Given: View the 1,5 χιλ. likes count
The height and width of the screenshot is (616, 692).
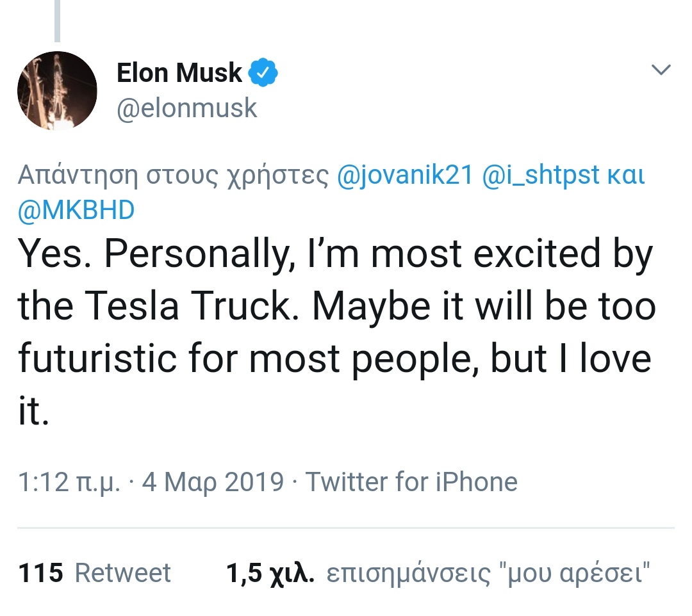Looking at the screenshot, I should click(x=270, y=573).
